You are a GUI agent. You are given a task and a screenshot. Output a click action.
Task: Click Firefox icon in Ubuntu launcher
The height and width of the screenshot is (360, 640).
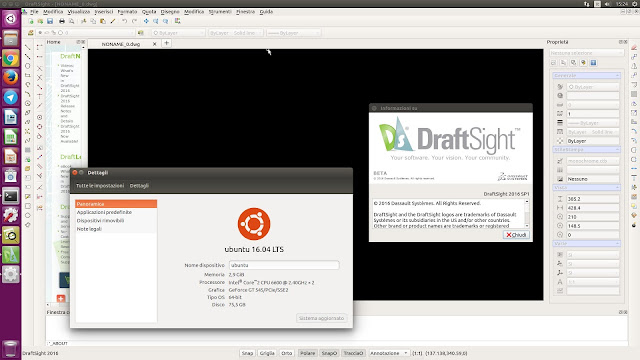(11, 78)
